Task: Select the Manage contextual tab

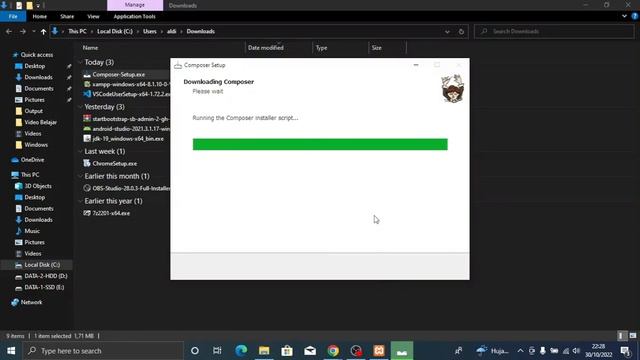Action: pyautogui.click(x=135, y=5)
